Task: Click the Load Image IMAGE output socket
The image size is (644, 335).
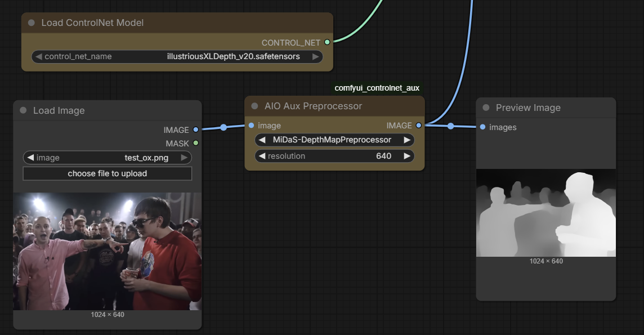Action: (195, 130)
